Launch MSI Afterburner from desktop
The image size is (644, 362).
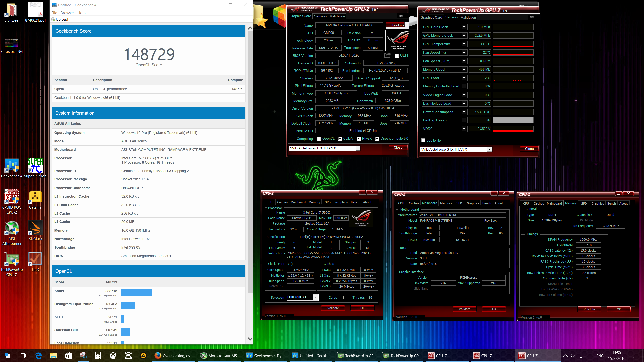click(x=12, y=233)
